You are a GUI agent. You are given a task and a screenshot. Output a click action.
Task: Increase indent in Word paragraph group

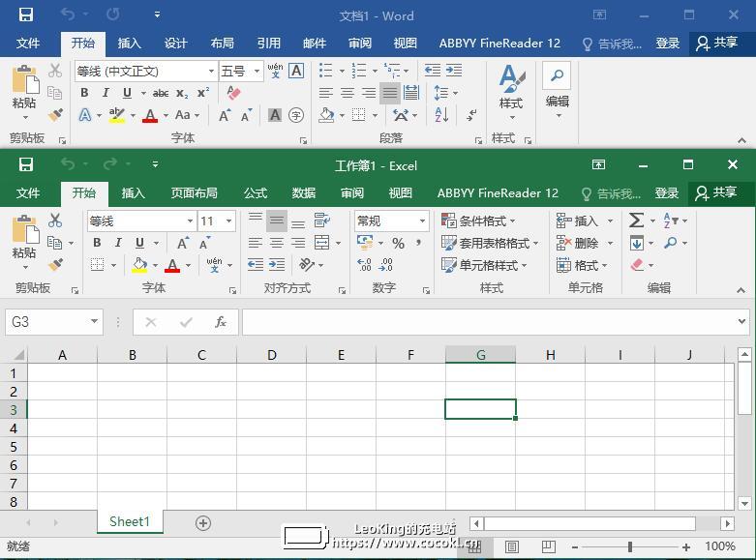click(x=454, y=71)
